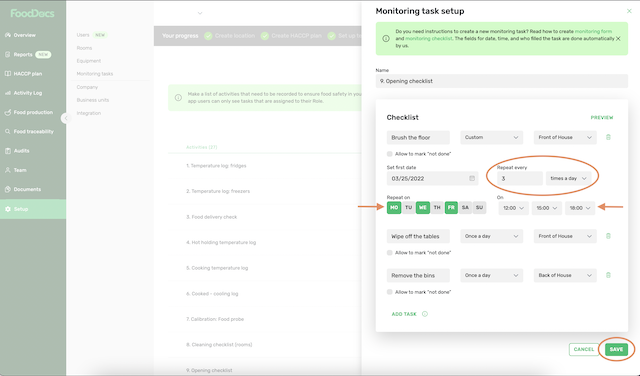Viewport: 640px width, 376px height.
Task: Click info icon beside Add Task
Action: [425, 314]
